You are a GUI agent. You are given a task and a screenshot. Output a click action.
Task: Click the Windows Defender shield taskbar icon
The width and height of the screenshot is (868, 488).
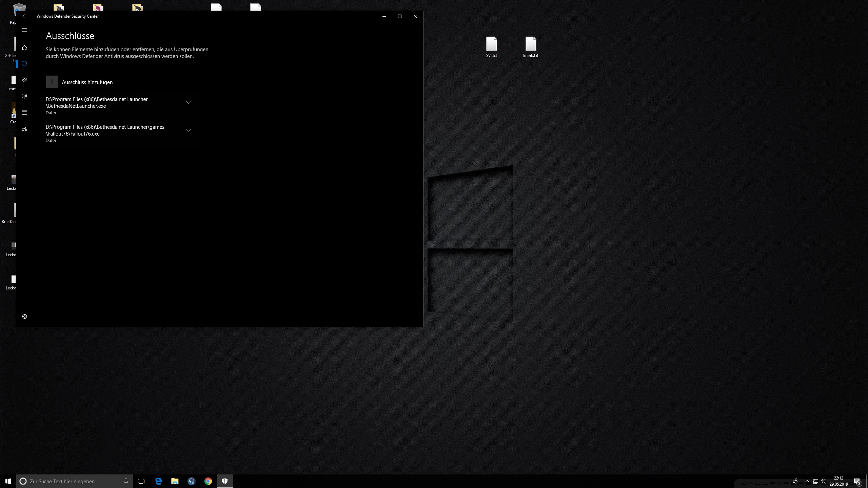[x=225, y=481]
